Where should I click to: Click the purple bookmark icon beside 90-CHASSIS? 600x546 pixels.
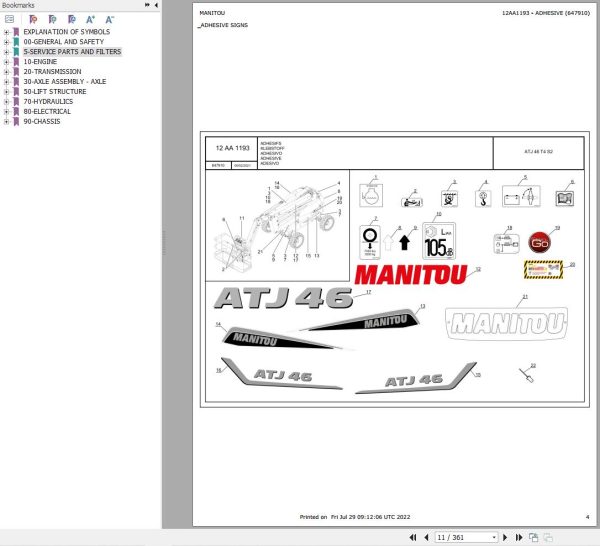pos(16,121)
